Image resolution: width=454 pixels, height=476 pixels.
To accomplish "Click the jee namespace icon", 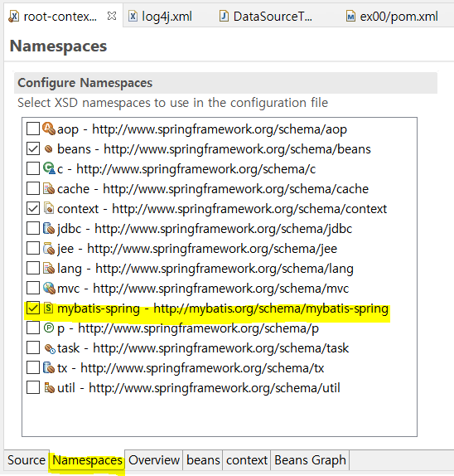I will click(49, 248).
